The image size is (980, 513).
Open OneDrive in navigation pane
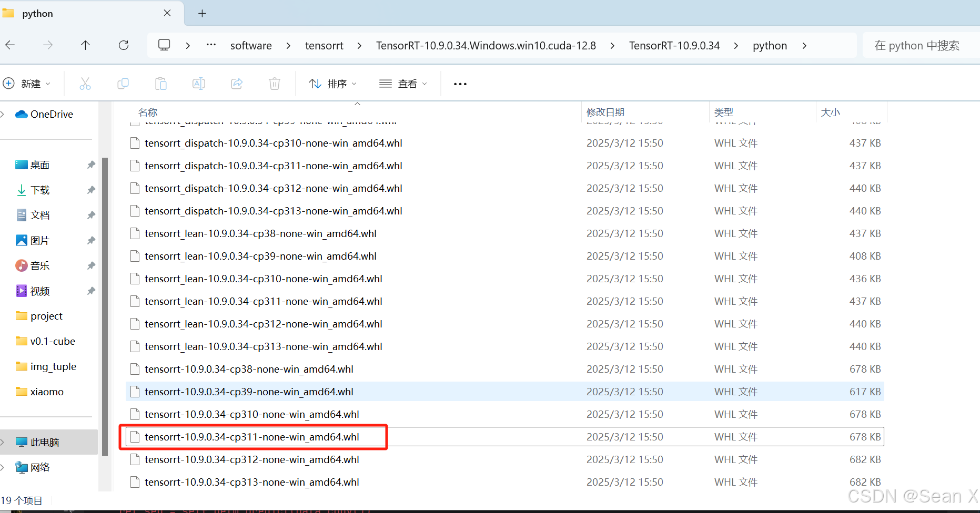click(x=44, y=114)
